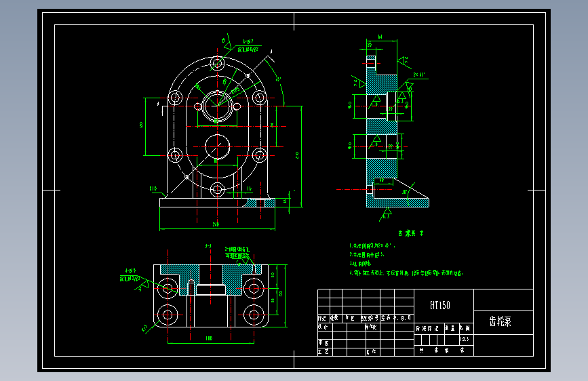Click the fourth technical requirement note line

[406, 273]
